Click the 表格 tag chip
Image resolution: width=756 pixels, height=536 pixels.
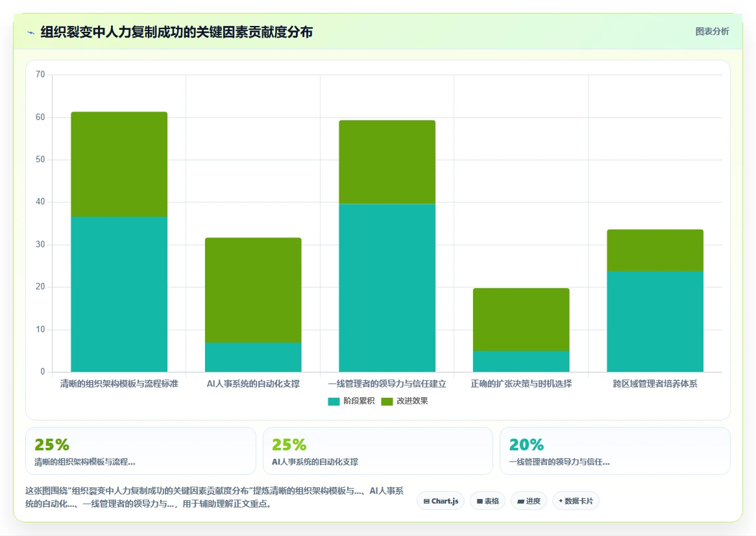[x=487, y=501]
